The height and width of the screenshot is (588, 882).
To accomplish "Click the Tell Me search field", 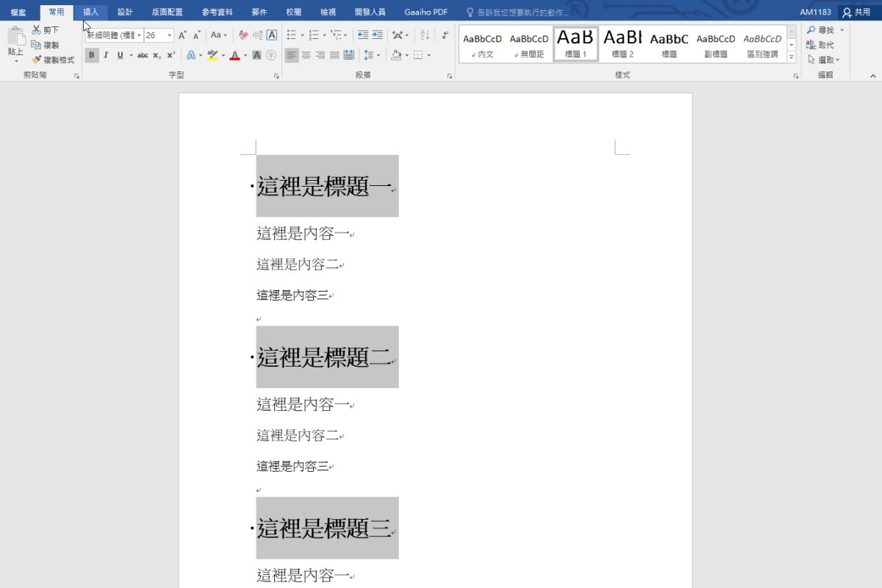I will coord(514,11).
